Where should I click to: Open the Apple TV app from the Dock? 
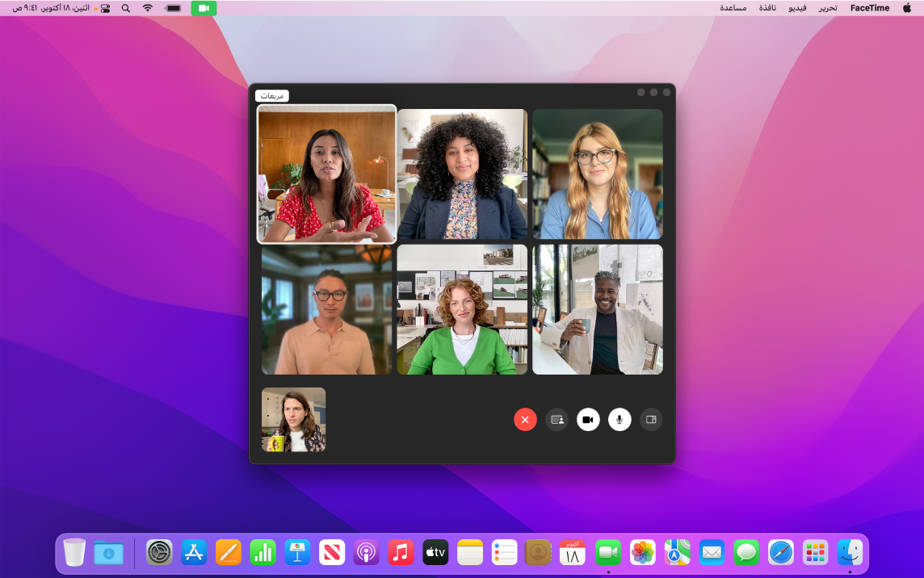pos(435,553)
